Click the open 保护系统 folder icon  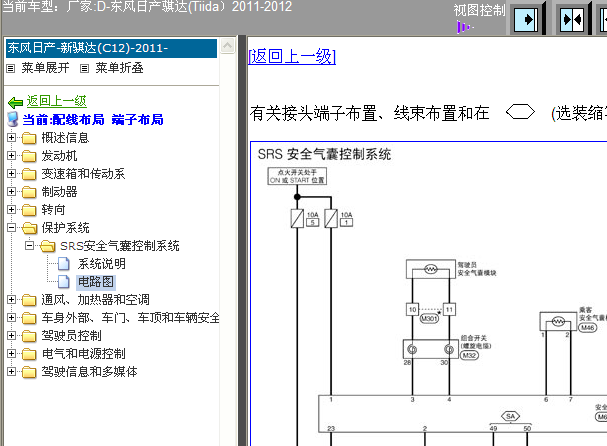pyautogui.click(x=29, y=228)
